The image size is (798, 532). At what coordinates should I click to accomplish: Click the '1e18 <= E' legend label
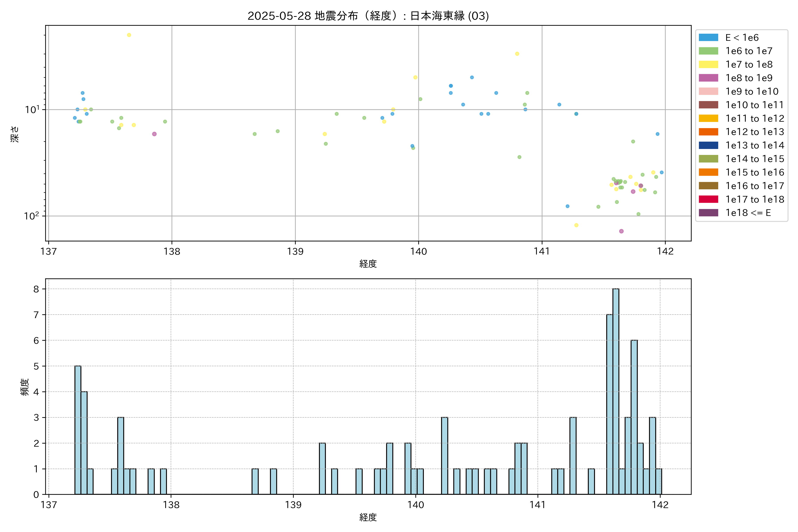(748, 213)
